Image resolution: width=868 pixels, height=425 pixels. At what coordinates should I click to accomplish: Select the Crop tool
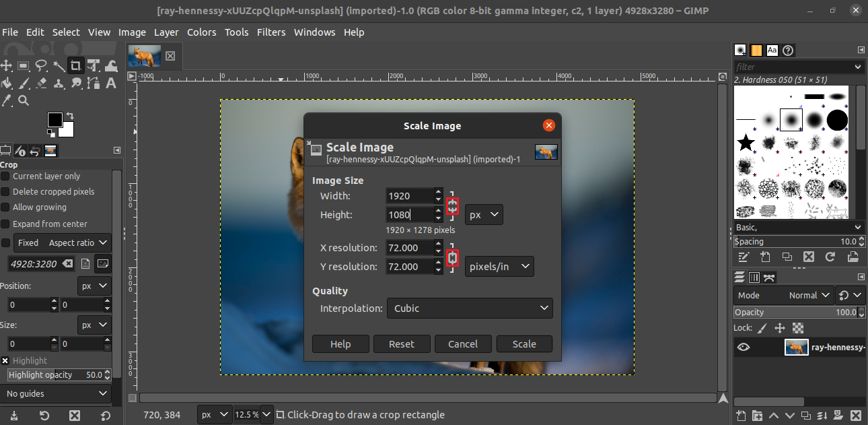[x=76, y=65]
